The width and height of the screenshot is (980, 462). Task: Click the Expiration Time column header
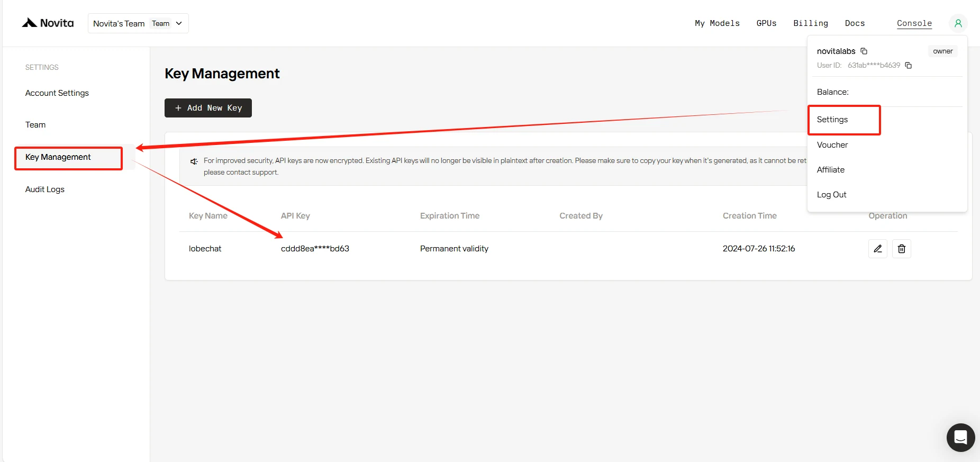tap(450, 216)
